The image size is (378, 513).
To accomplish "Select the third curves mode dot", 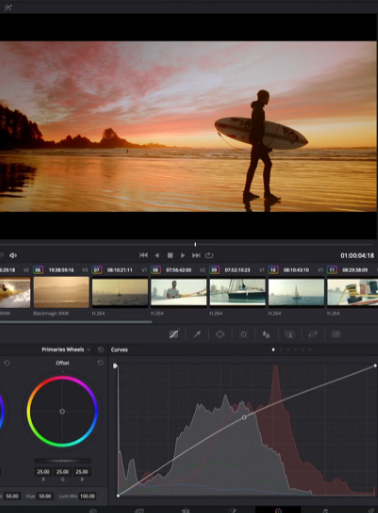I will click(x=288, y=350).
